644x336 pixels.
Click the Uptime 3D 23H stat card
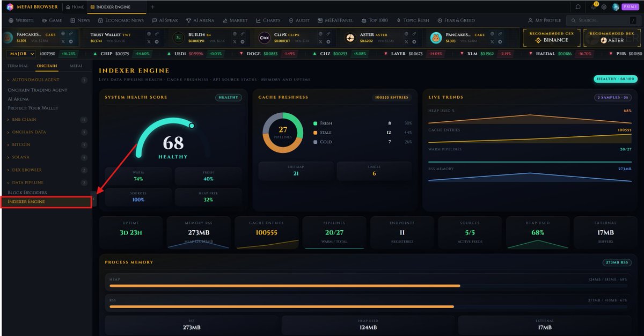click(x=131, y=232)
